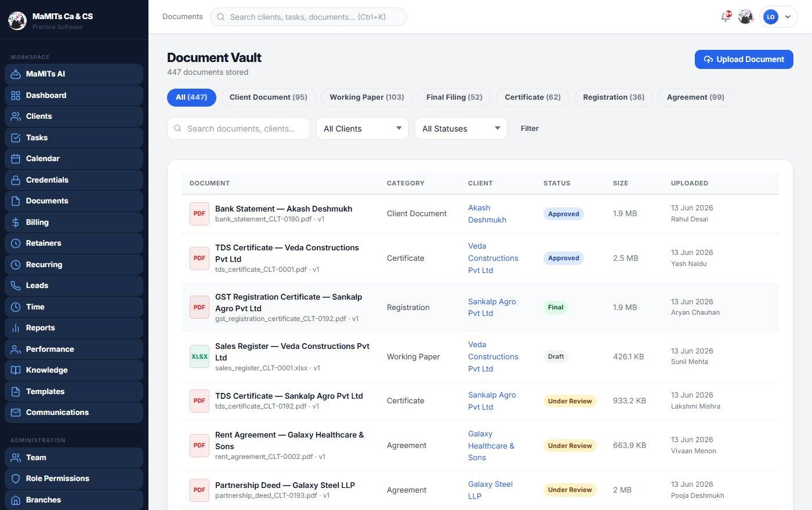
Task: Click the Reports bar chart icon
Action: (16, 328)
